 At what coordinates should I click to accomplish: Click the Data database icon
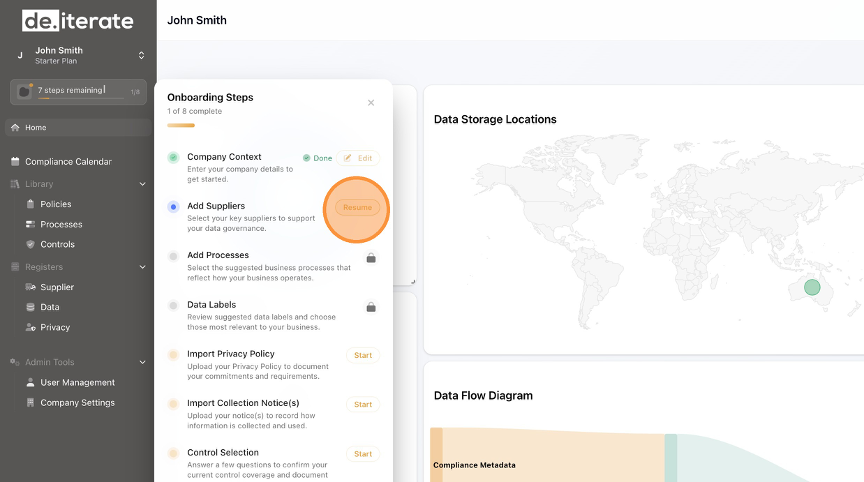[30, 307]
